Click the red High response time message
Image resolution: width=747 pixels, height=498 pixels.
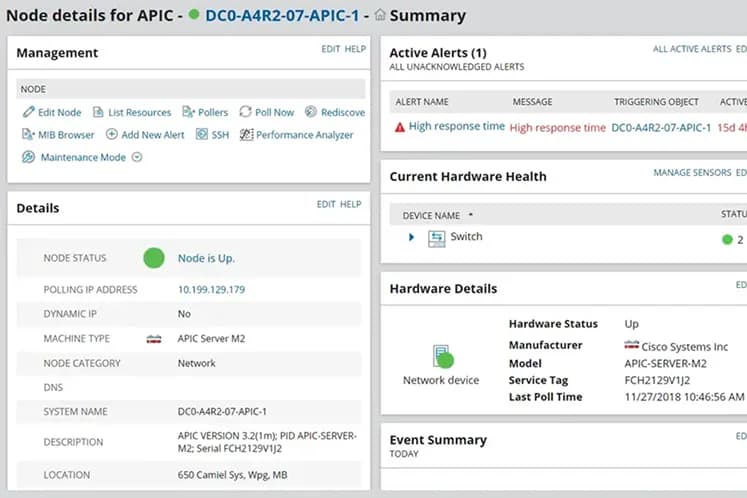pyautogui.click(x=558, y=128)
